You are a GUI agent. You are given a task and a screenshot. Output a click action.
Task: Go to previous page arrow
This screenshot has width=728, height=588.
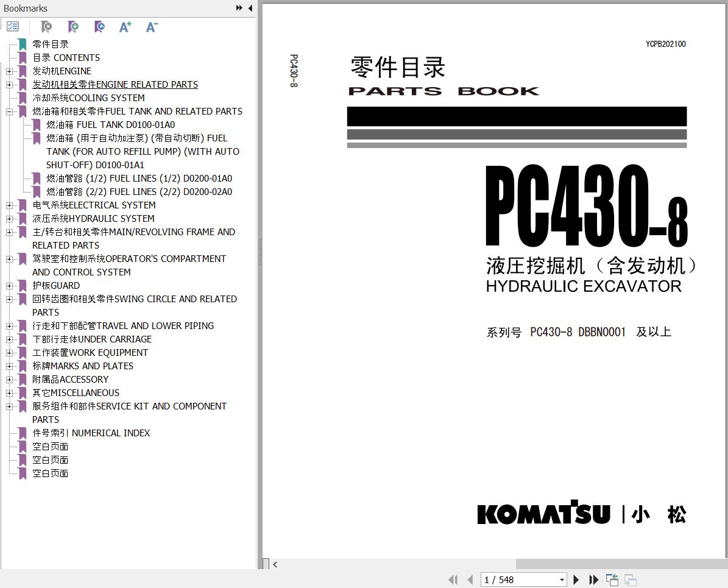click(470, 579)
